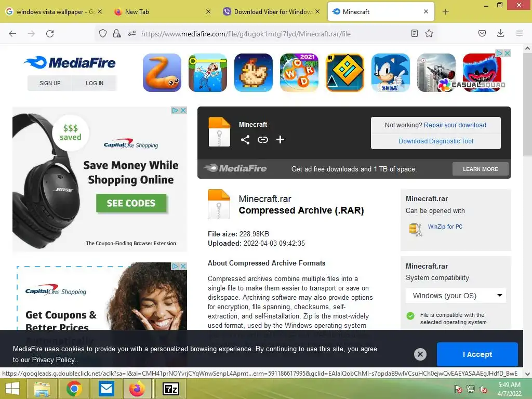Screen dimensions: 532x399
Task: Click the 'Uploaded: 2022-04-03 09:42:35' text
Action: click(257, 243)
